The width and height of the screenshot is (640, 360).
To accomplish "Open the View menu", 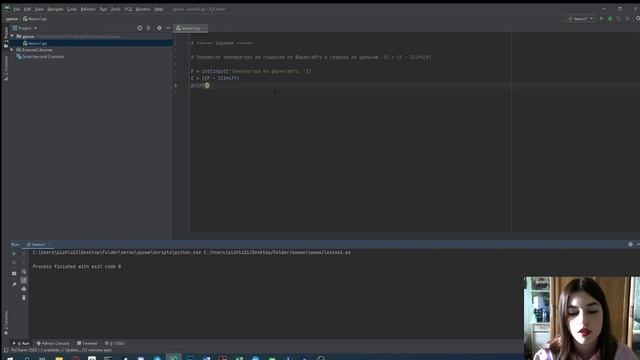I will point(39,9).
